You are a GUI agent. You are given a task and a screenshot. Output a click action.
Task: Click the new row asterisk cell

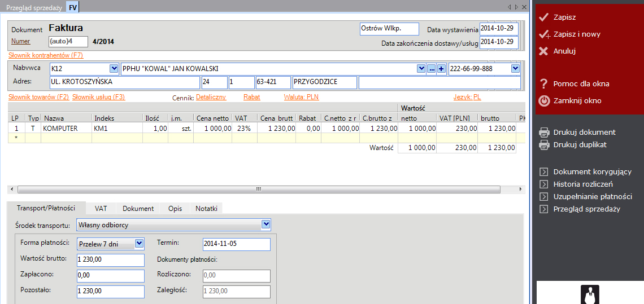click(x=16, y=138)
